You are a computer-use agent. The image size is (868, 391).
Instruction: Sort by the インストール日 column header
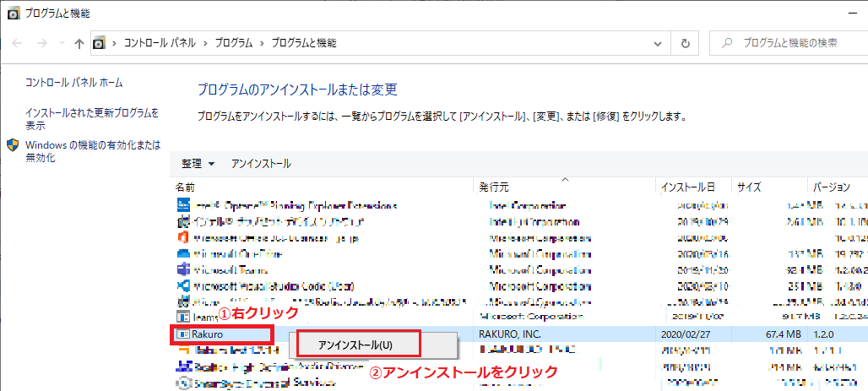688,187
